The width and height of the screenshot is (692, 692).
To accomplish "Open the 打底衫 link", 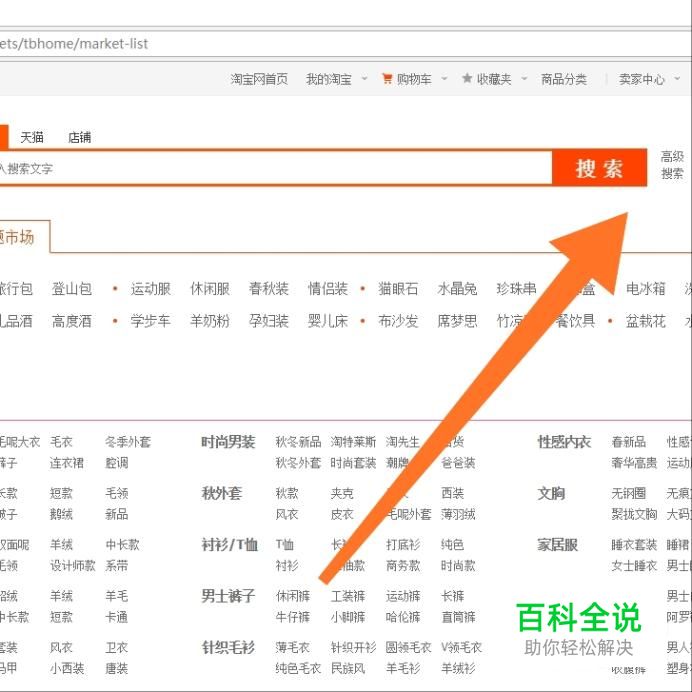I will coord(403,545).
